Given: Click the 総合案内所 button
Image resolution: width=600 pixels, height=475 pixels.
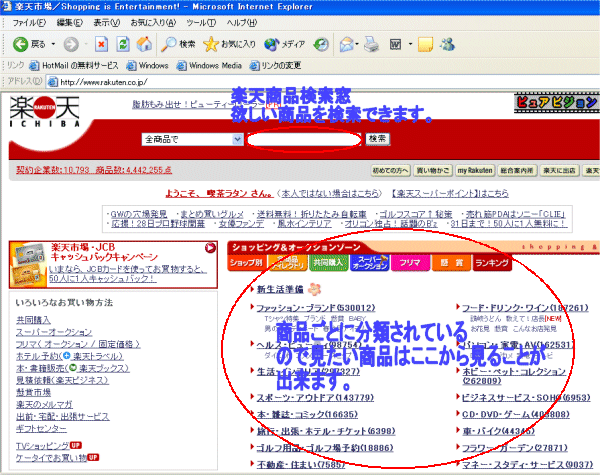Looking at the screenshot, I should [517, 171].
